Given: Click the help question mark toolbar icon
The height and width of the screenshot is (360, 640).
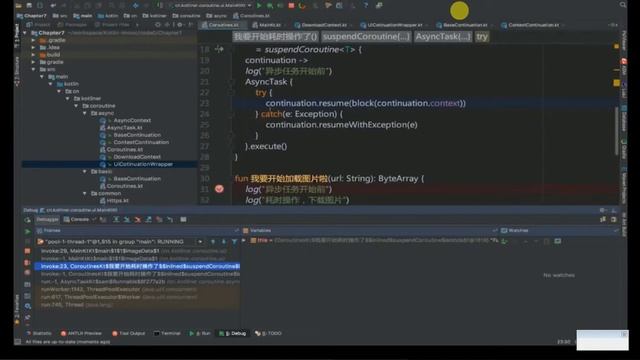Looking at the screenshot, I should 365,5.
